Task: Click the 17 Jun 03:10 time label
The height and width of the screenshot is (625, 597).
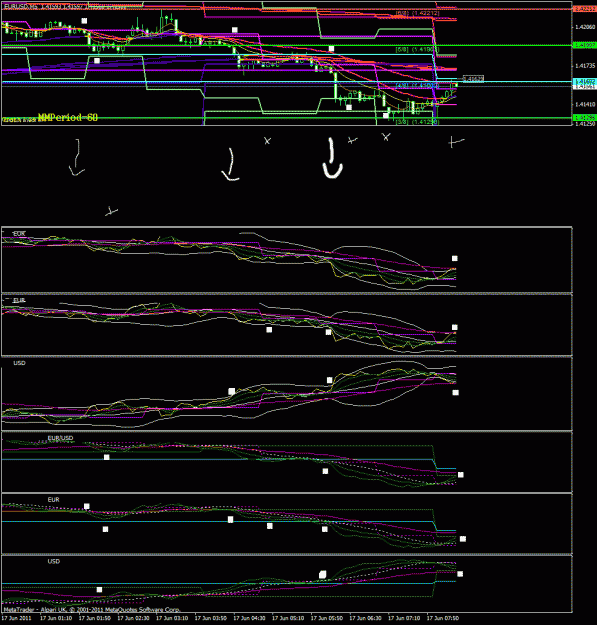Action: (172, 618)
